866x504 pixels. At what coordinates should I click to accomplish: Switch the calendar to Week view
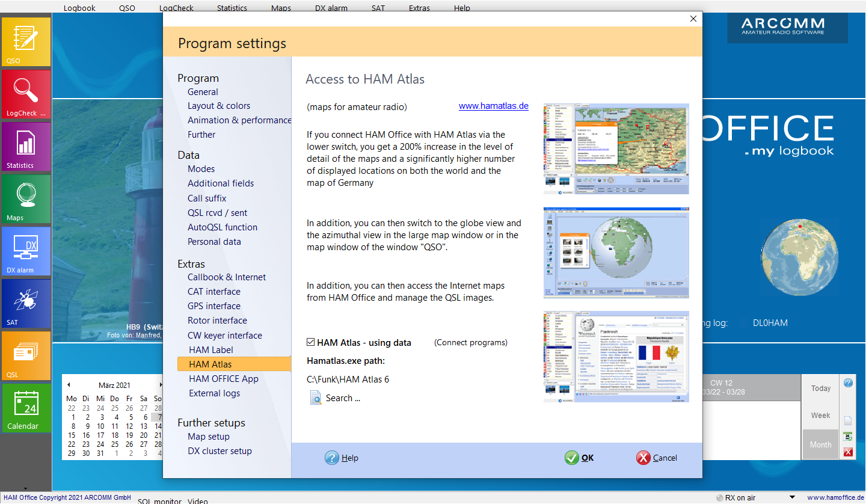coord(820,415)
